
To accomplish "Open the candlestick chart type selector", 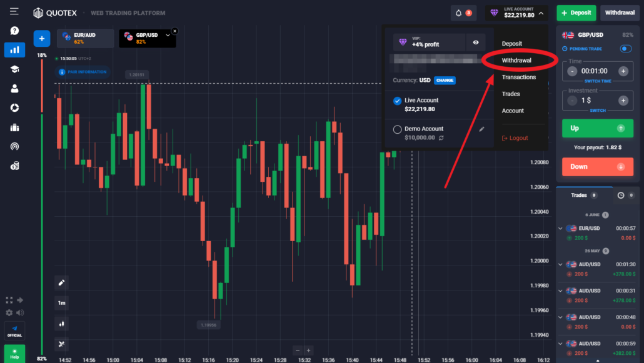I will (x=61, y=324).
